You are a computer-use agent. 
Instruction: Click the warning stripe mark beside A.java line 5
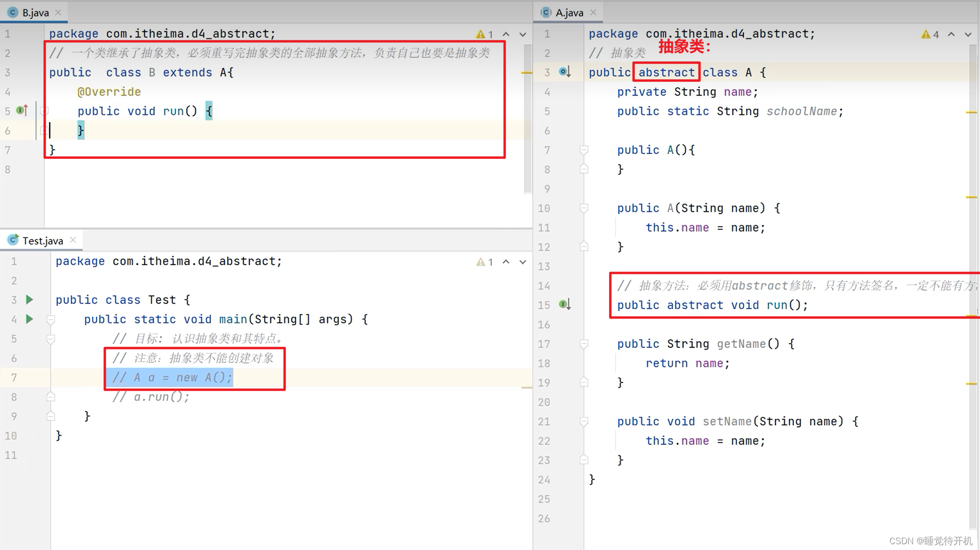971,112
